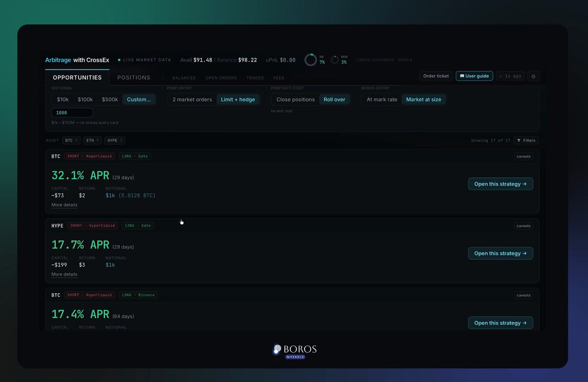Screen dimensions: 588x382
Task: Click the 17.4% APR value
Action: [x=80, y=314]
